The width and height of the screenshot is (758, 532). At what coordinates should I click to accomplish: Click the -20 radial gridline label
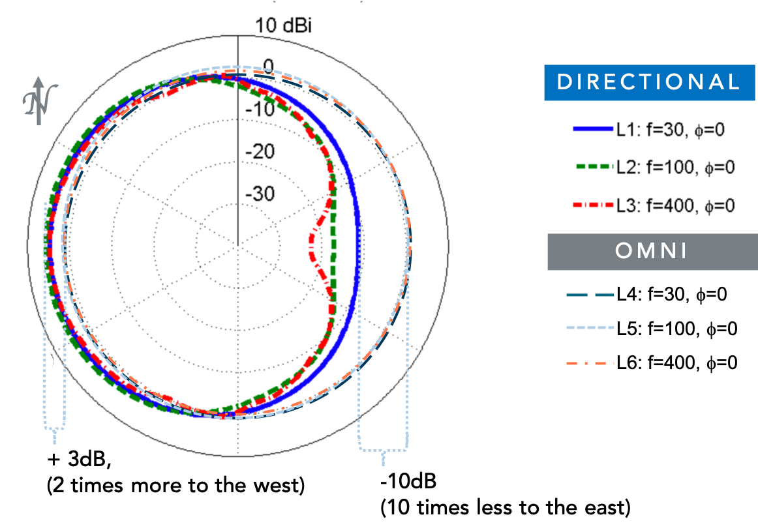pos(260,152)
